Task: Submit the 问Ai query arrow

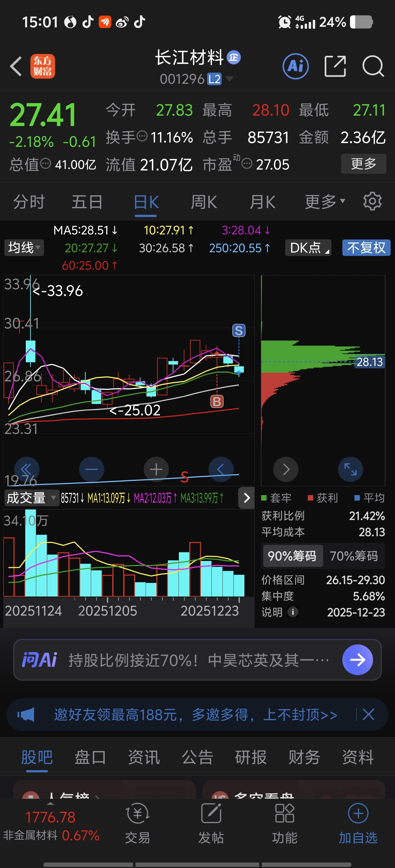Action: point(357,659)
